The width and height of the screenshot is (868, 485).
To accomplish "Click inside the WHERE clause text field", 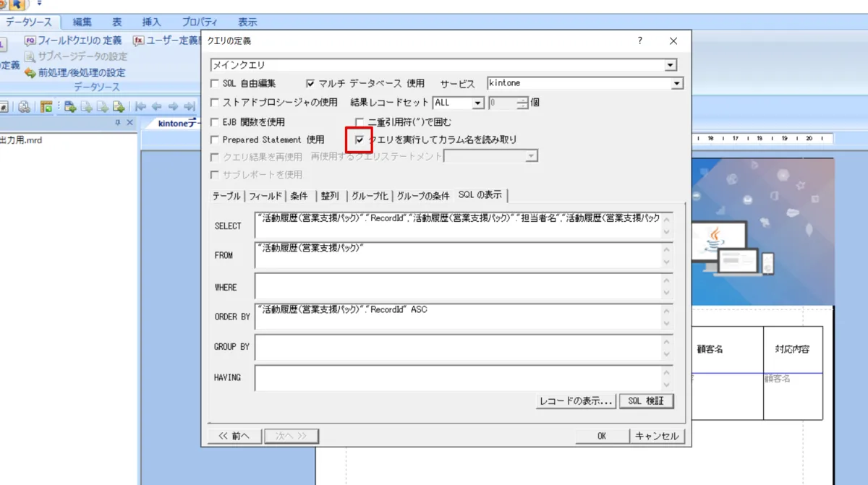I will coord(456,287).
